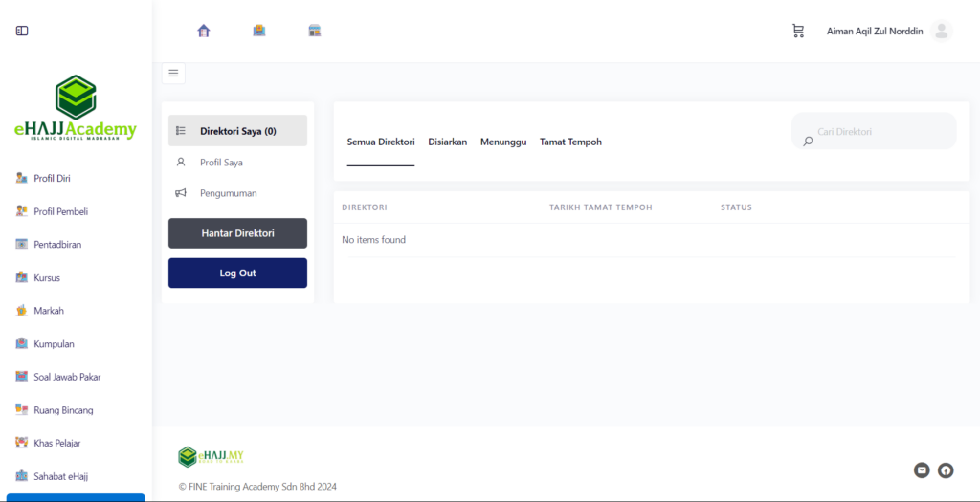Viewport: 980px width, 502px height.
Task: Click the Log Out button
Action: 237,273
